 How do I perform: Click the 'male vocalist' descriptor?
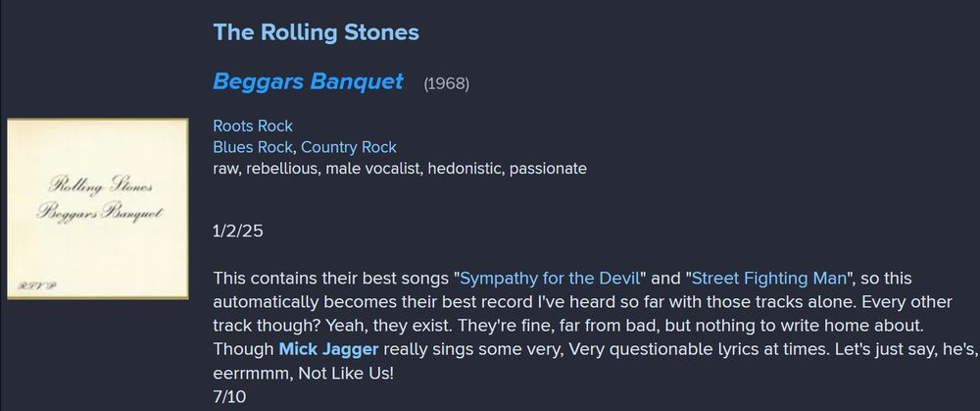click(x=372, y=169)
